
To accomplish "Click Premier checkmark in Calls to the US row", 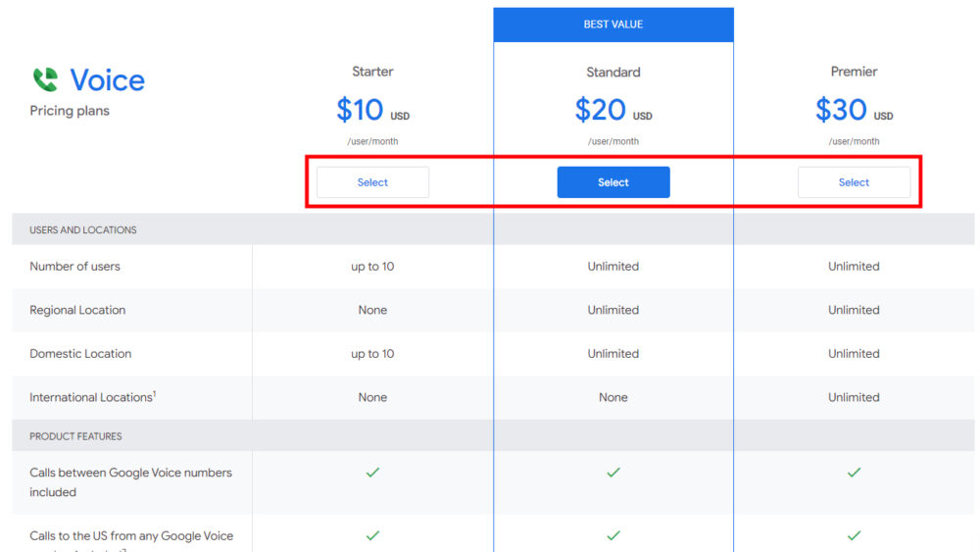I will [x=854, y=535].
